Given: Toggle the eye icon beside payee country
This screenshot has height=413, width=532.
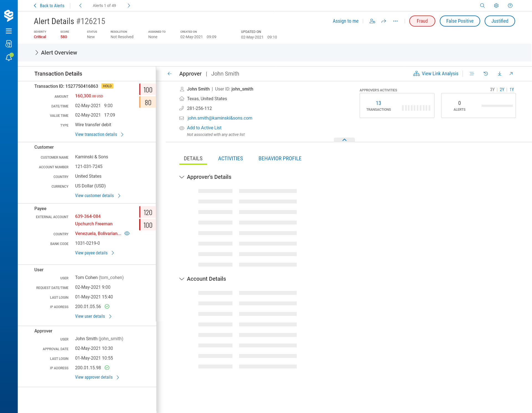Looking at the screenshot, I should tap(127, 233).
